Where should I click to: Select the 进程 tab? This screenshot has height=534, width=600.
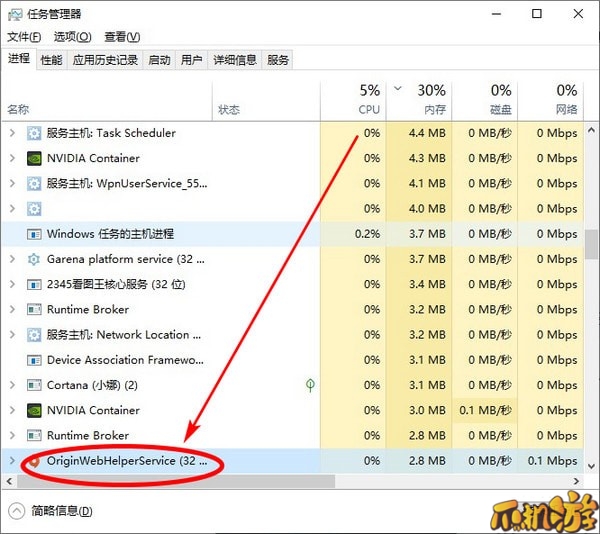(19, 59)
